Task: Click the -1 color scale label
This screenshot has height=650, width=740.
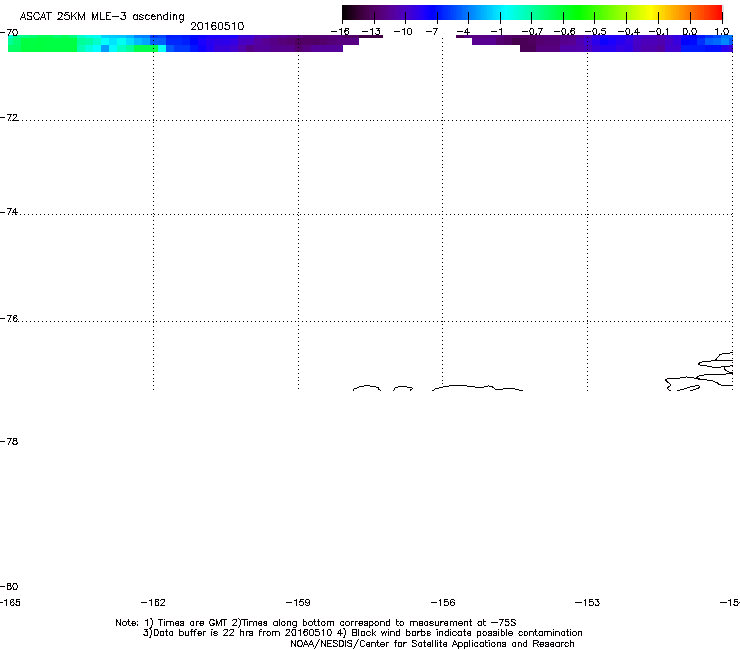Action: coord(496,32)
